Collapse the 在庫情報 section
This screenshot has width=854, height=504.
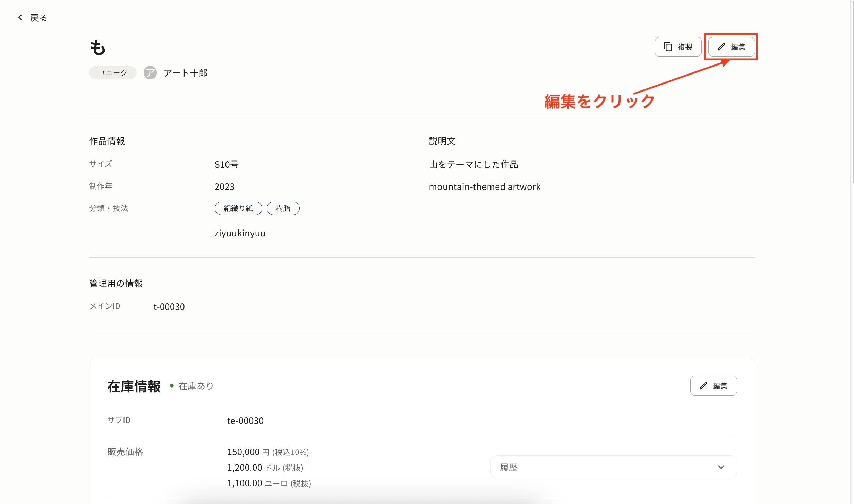pyautogui.click(x=134, y=386)
